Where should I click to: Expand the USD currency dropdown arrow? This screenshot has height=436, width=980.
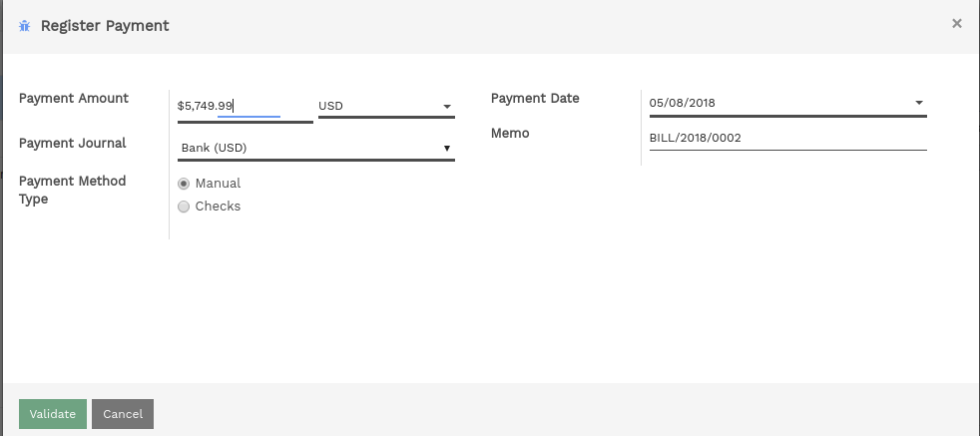pos(447,106)
